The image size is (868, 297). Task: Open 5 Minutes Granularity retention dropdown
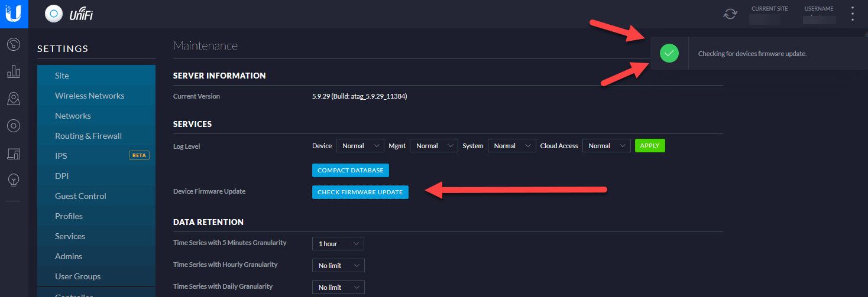point(338,244)
